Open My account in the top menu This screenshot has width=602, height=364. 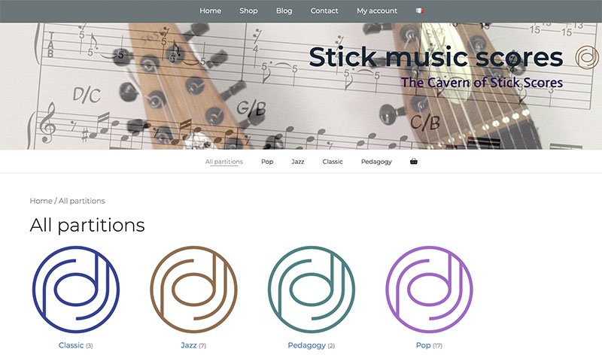(x=377, y=11)
